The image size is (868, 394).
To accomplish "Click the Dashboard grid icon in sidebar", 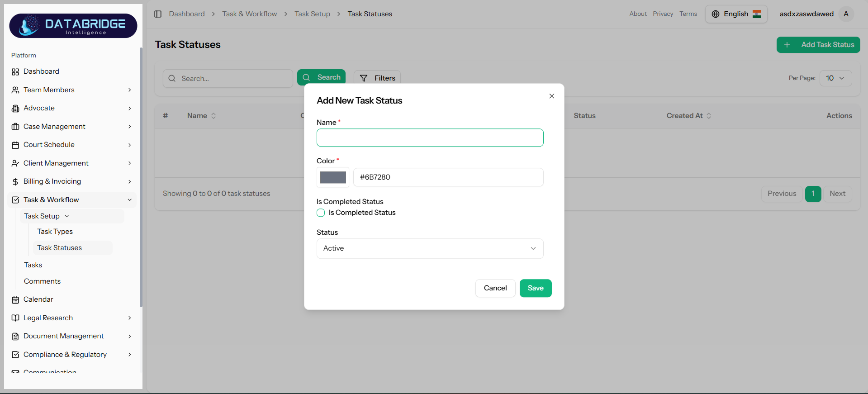I will coord(15,71).
